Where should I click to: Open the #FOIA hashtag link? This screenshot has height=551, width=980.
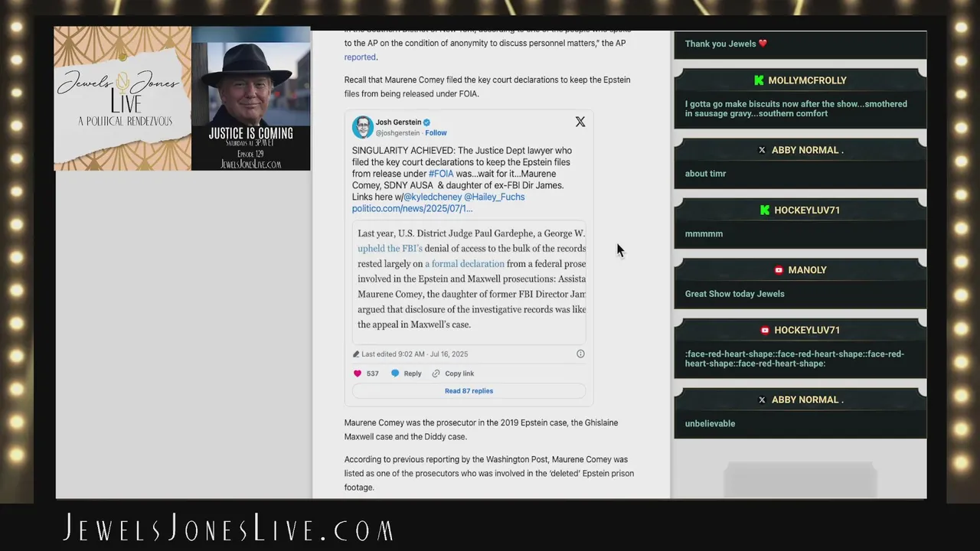(441, 174)
